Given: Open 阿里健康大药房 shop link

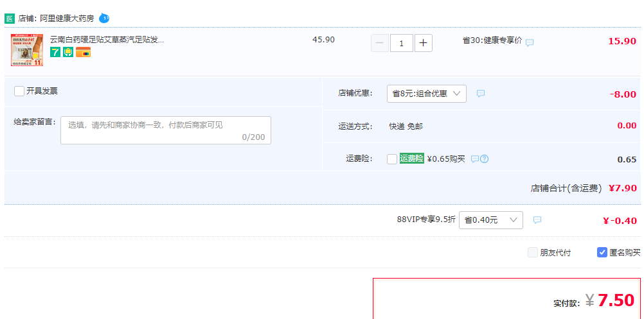Looking at the screenshot, I should point(67,19).
